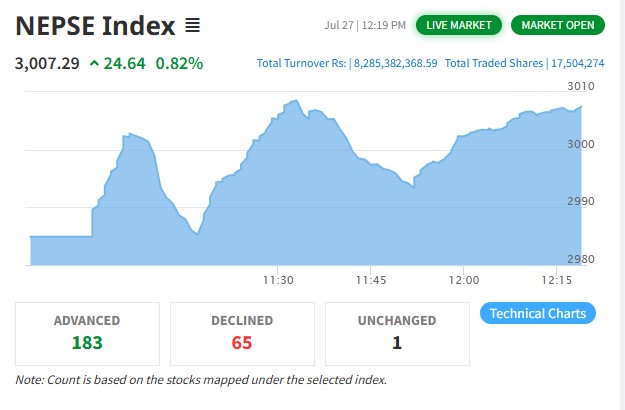625x410 pixels.
Task: Click the 11:30 time axis label
Action: 277,279
